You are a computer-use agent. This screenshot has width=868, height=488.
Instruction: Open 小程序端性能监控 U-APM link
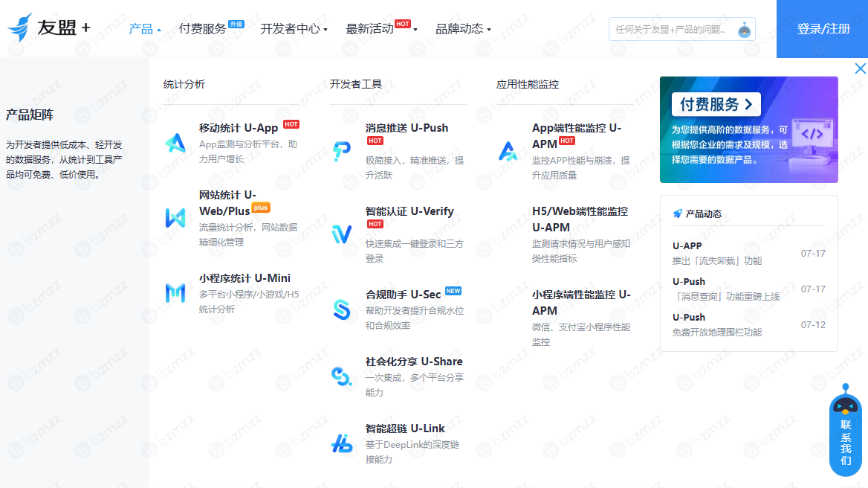click(x=581, y=303)
